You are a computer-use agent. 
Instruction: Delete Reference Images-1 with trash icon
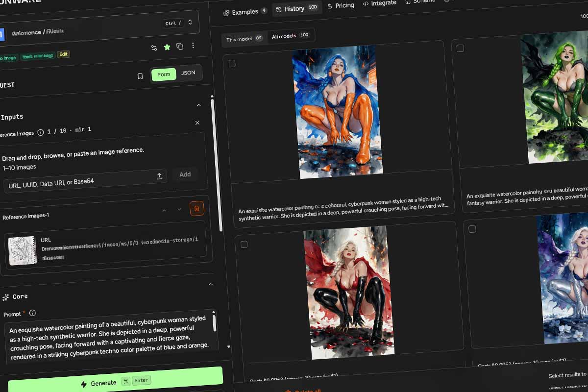[196, 208]
